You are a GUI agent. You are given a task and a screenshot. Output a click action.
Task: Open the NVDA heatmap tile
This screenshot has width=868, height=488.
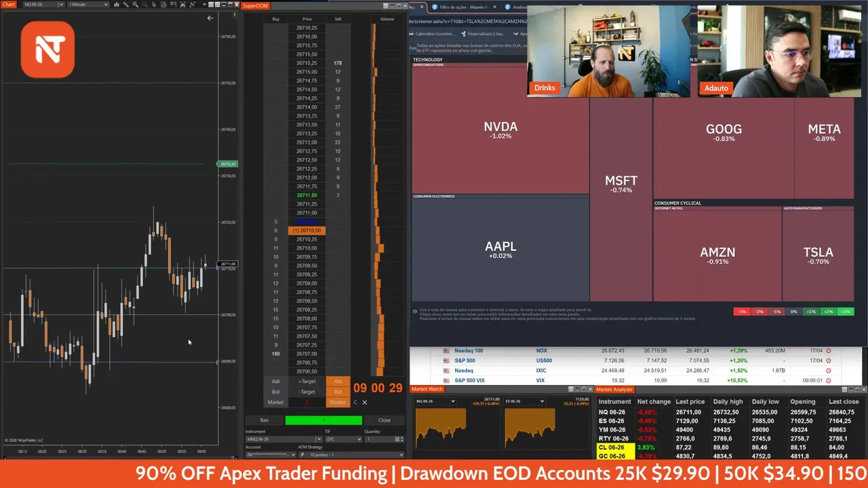click(500, 130)
